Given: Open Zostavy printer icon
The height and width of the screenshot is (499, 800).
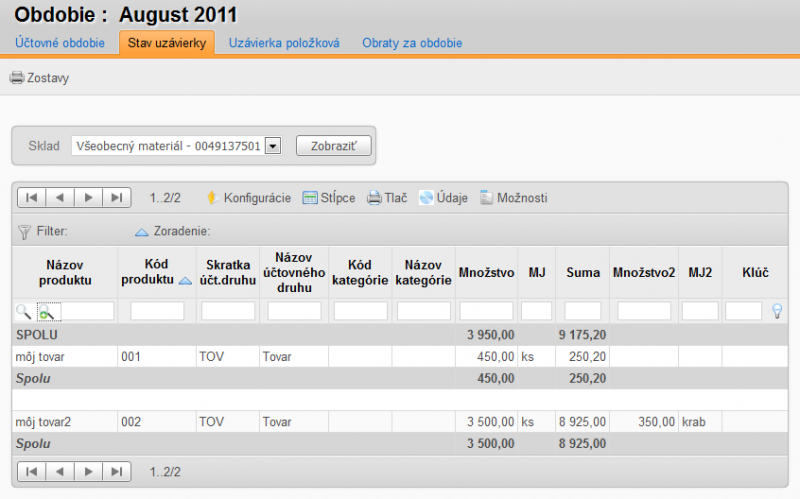Looking at the screenshot, I should pyautogui.click(x=17, y=78).
